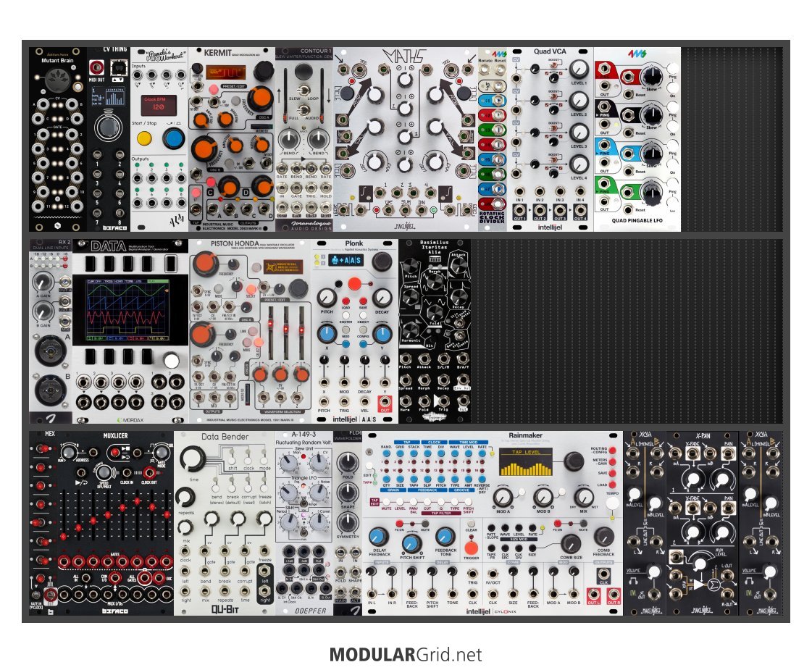Click the CV Thing USB port
Viewport: 812px width, 670px height.
[118, 68]
